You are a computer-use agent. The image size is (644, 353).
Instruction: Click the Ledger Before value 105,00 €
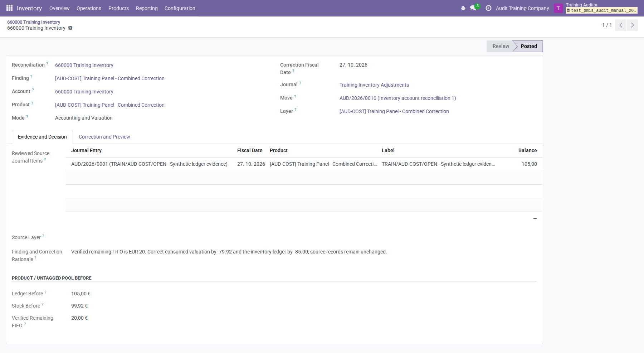pyautogui.click(x=81, y=294)
